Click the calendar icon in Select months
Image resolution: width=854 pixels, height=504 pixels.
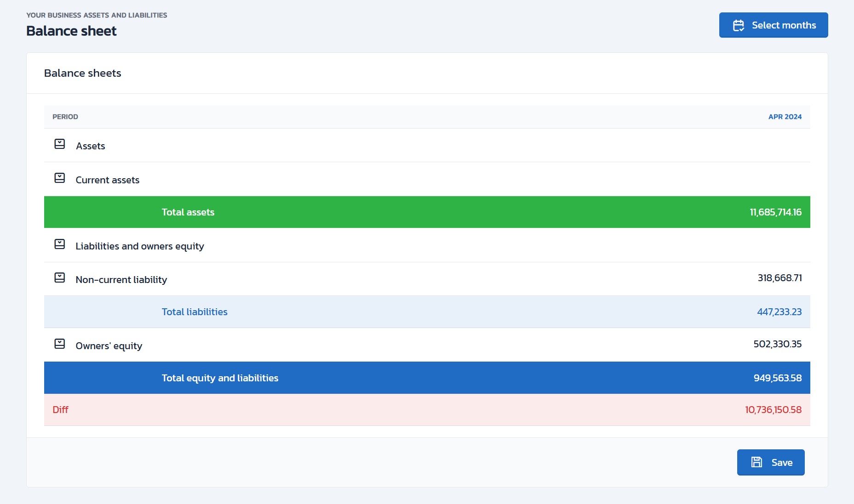tap(739, 25)
